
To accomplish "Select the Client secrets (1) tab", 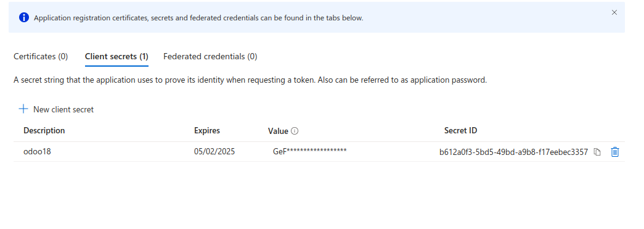I will [x=116, y=57].
